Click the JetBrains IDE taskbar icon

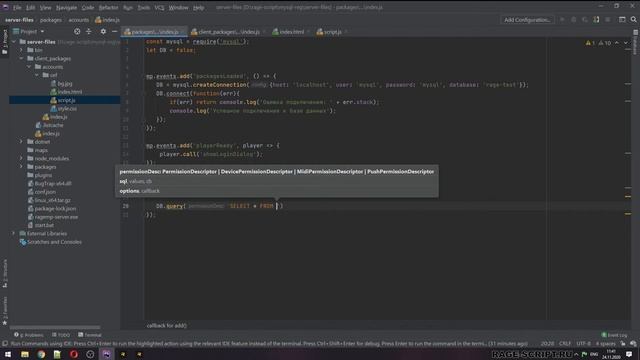pos(107,354)
